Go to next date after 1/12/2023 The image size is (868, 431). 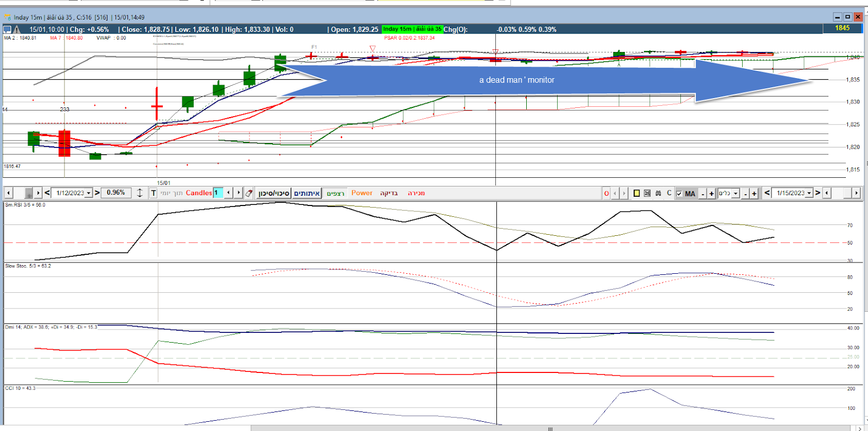pos(97,192)
